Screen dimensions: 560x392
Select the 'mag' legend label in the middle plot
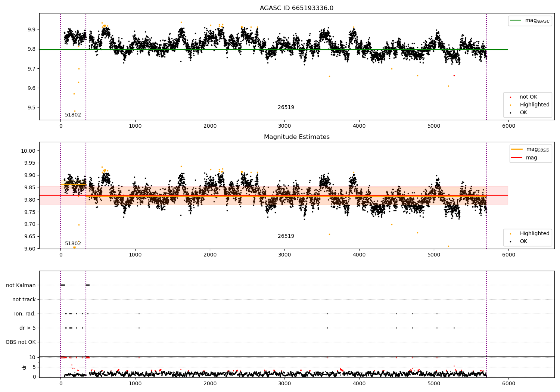click(x=532, y=158)
